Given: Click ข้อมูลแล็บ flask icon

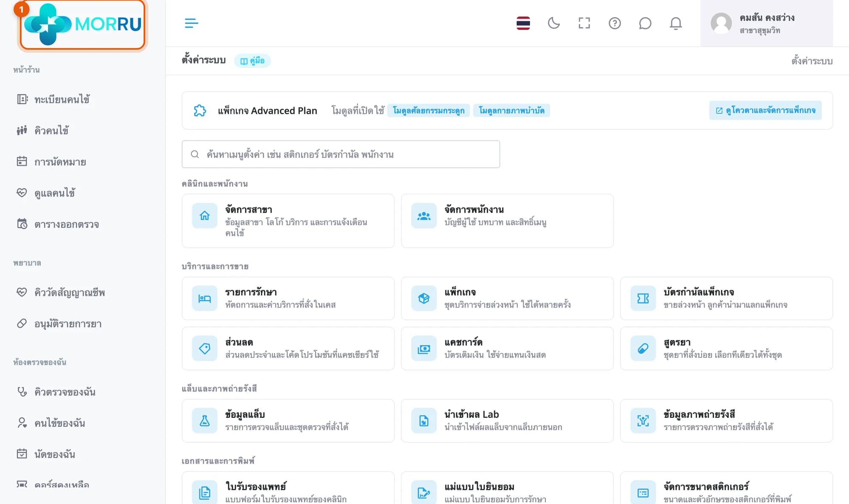Looking at the screenshot, I should [205, 420].
